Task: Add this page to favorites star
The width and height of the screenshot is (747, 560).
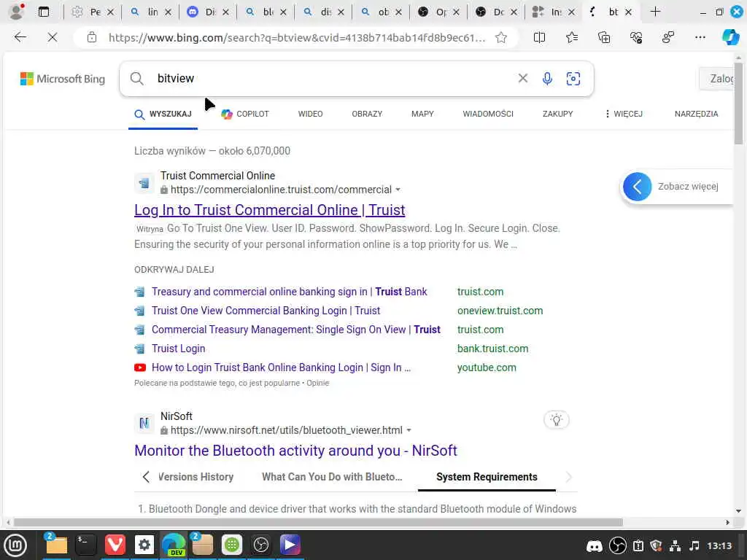Action: click(500, 37)
